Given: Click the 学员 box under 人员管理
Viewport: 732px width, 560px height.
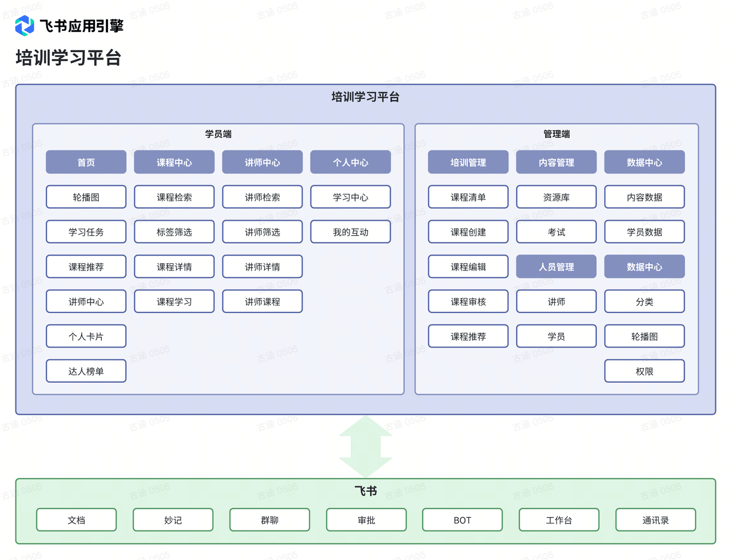Looking at the screenshot, I should [556, 336].
